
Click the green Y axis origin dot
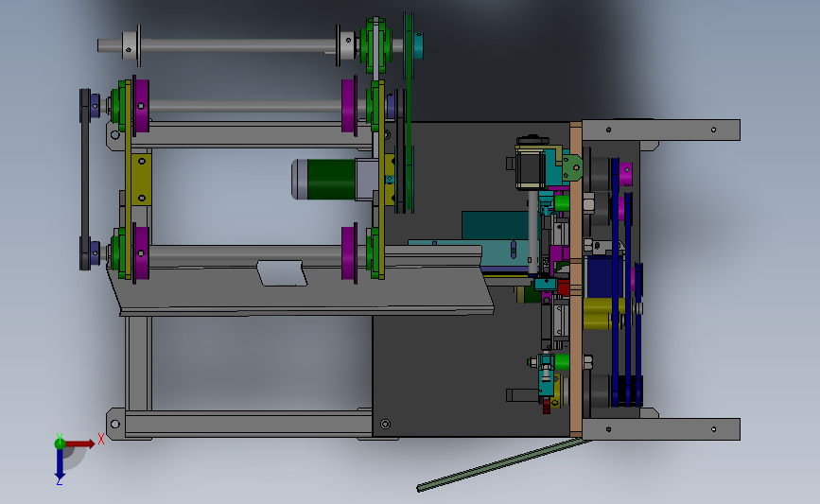pyautogui.click(x=60, y=443)
